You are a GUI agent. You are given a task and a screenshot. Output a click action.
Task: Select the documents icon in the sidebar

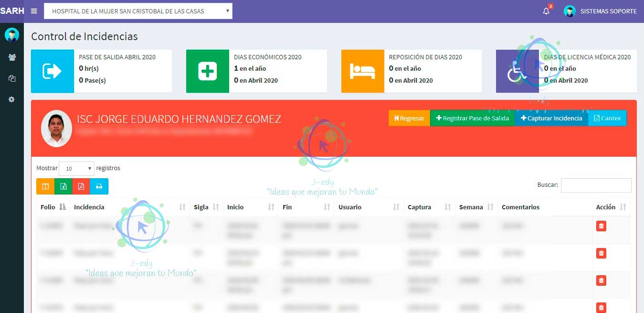point(12,78)
